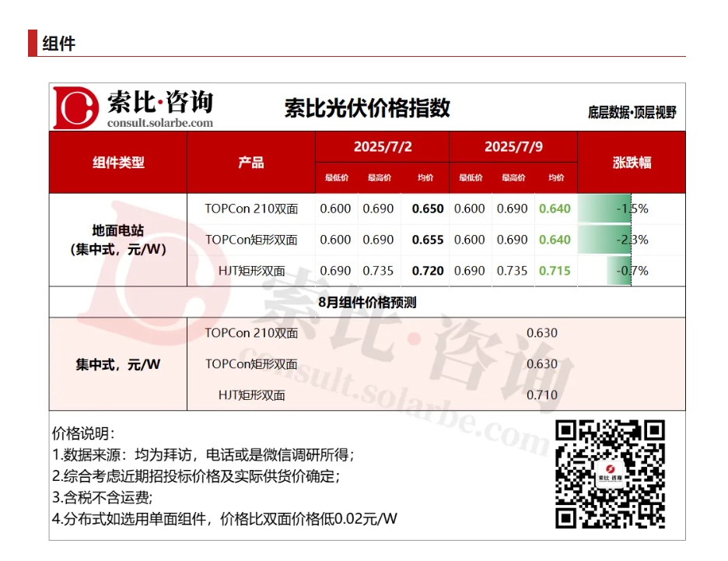
Task: Select TOPCon矩形双面 in the price table
Action: pyautogui.click(x=251, y=240)
